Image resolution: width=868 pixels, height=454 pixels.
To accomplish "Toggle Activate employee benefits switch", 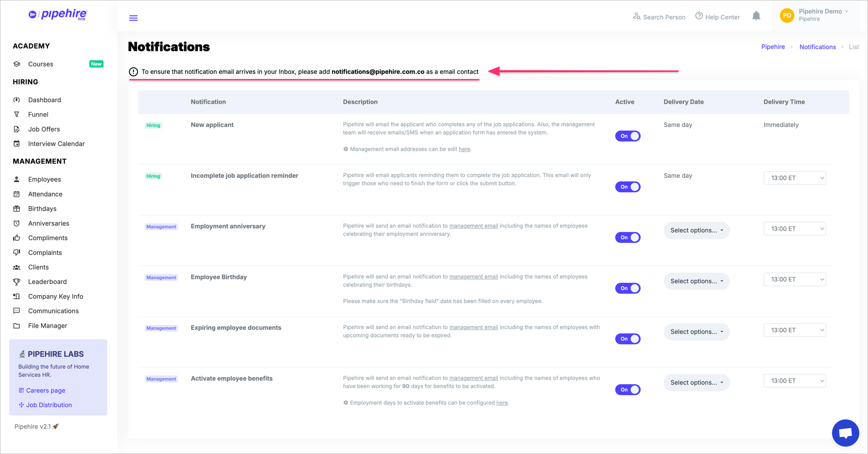I will tap(628, 390).
